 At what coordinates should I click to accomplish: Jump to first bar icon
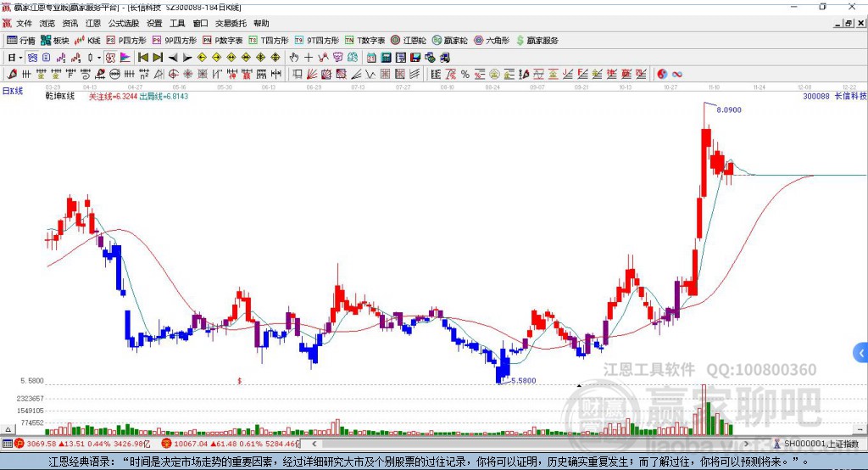point(142,57)
